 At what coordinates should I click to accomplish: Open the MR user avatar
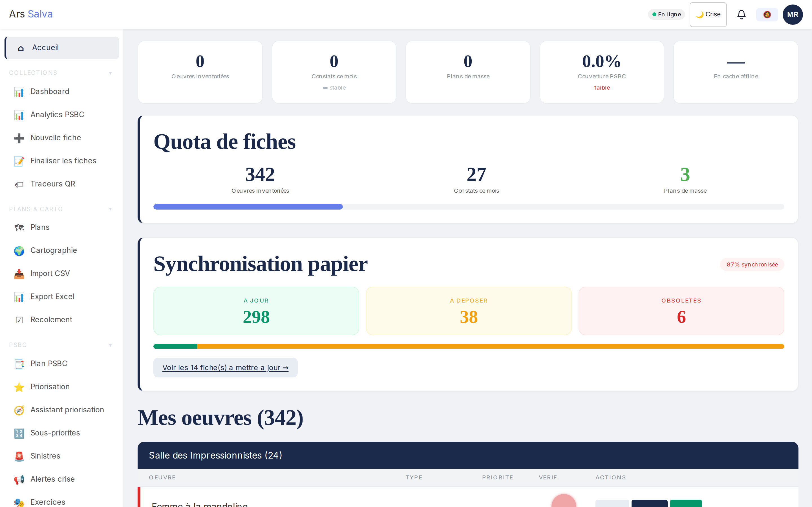[x=793, y=14]
